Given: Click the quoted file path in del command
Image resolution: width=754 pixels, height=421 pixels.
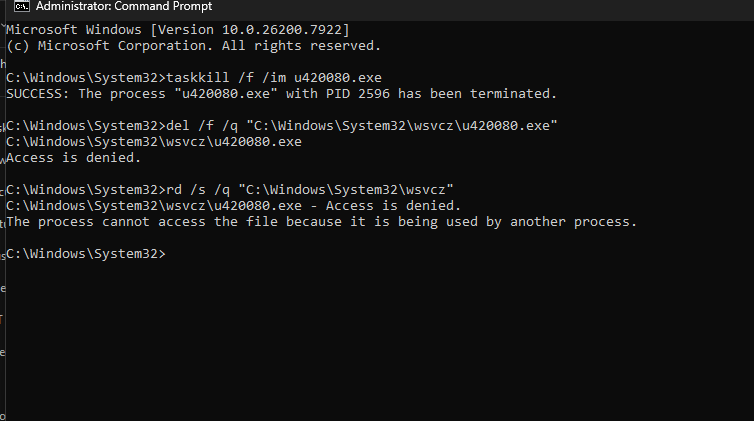Looking at the screenshot, I should pyautogui.click(x=402, y=125).
